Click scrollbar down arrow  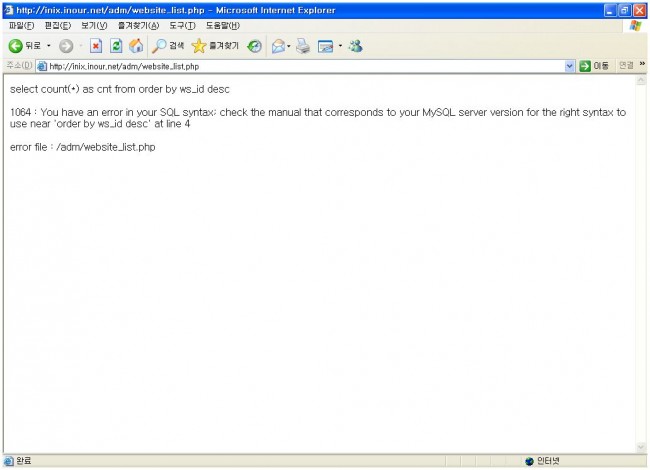click(x=641, y=447)
